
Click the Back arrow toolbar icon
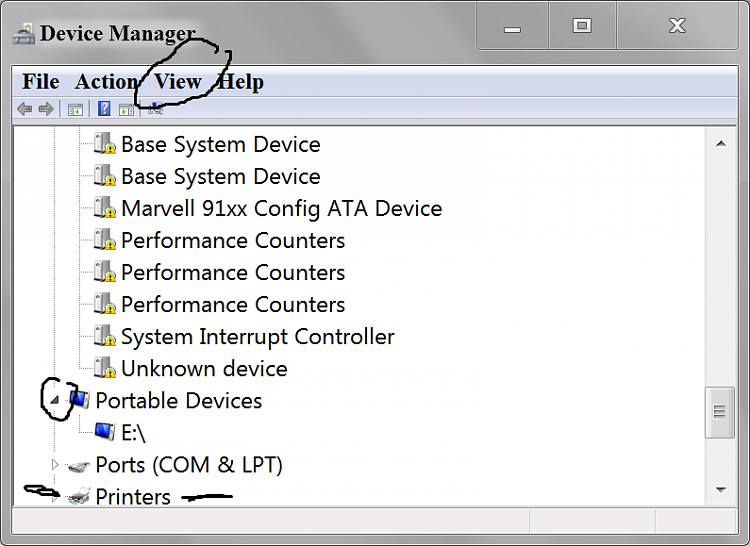[x=24, y=109]
